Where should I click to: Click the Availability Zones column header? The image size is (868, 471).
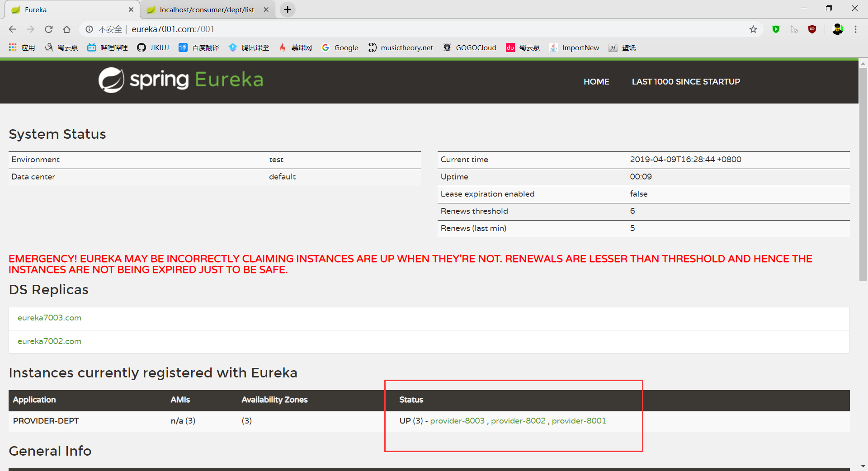(274, 400)
